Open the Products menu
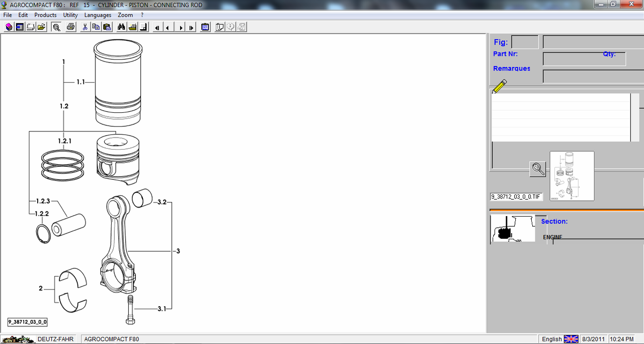644x344 pixels. [x=45, y=15]
